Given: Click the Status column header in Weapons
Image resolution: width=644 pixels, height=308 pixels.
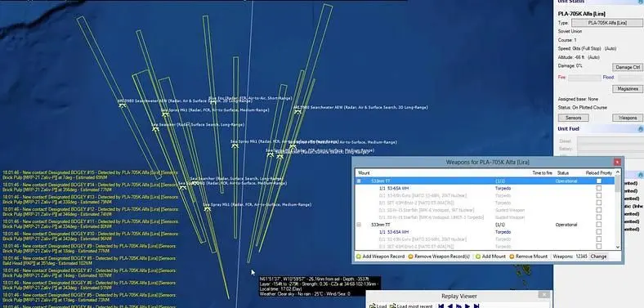Looking at the screenshot, I should [562, 173].
